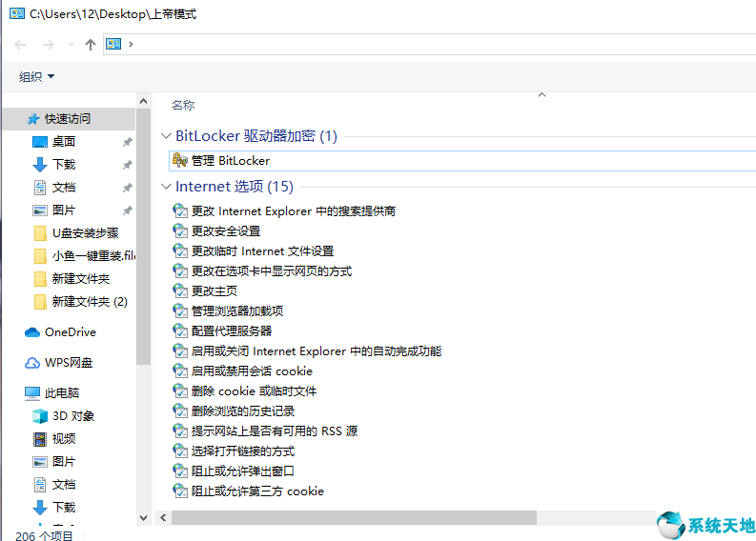Collapse the Internet 选项 group chevron

[166, 186]
